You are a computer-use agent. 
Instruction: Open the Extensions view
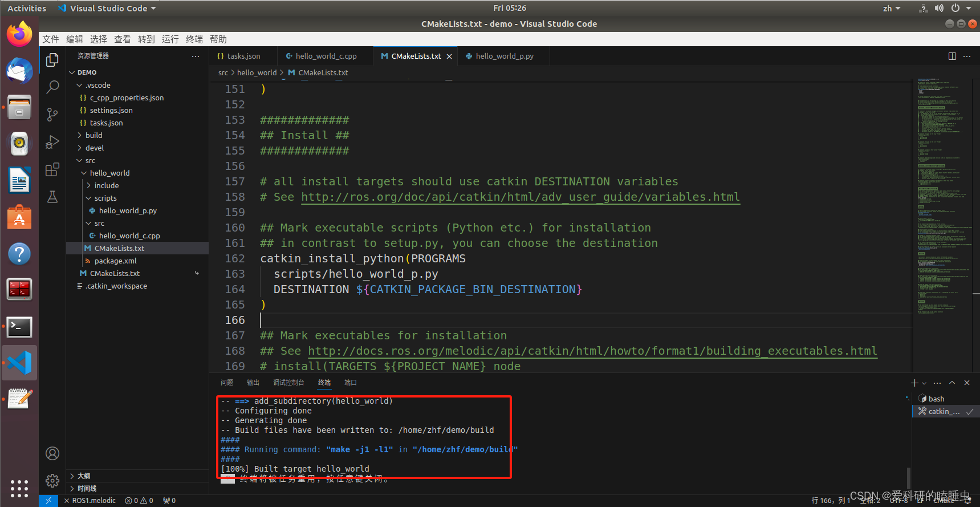coord(52,169)
